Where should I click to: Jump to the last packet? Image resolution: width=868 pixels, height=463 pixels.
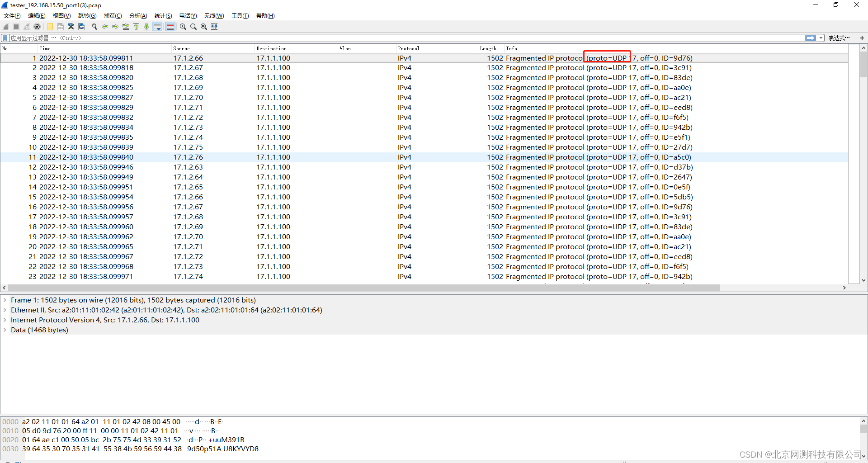146,27
